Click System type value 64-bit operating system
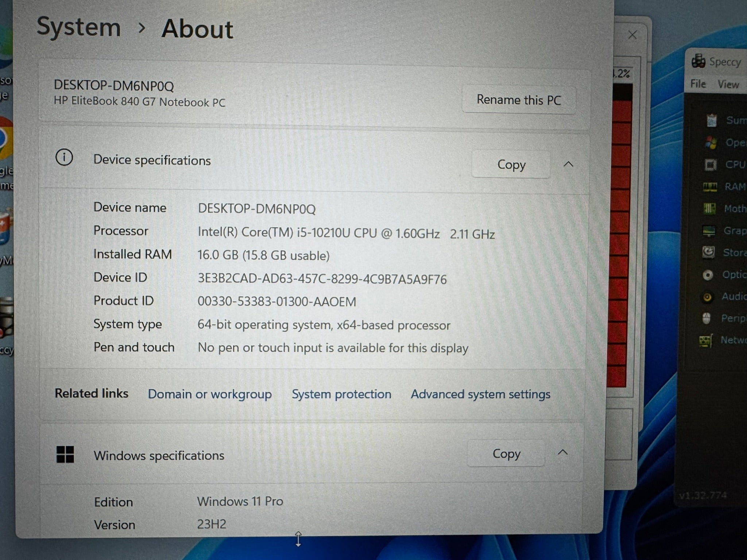 (324, 325)
